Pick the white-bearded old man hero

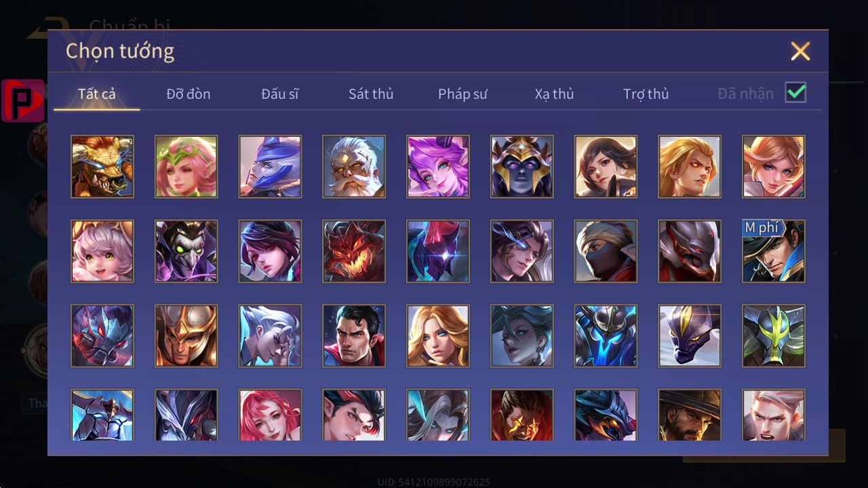pyautogui.click(x=354, y=167)
